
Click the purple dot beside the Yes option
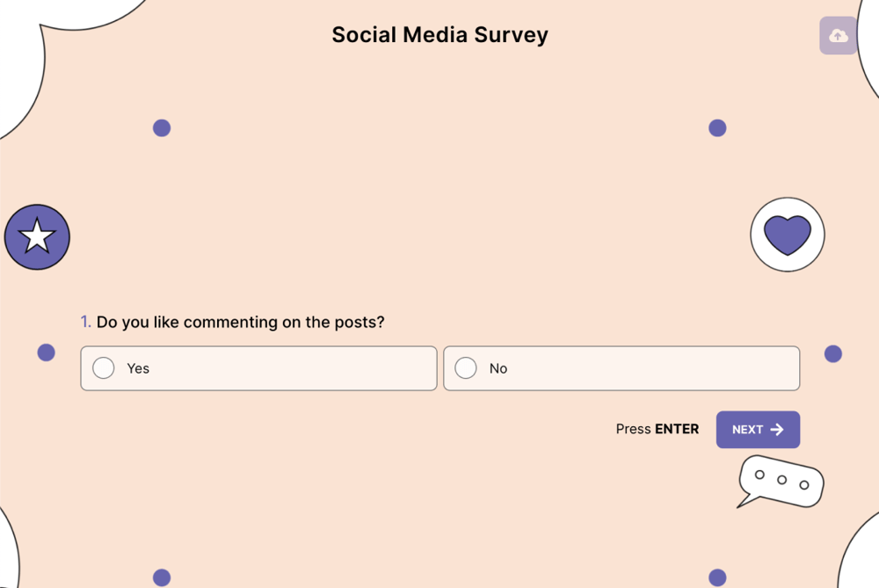click(x=46, y=352)
